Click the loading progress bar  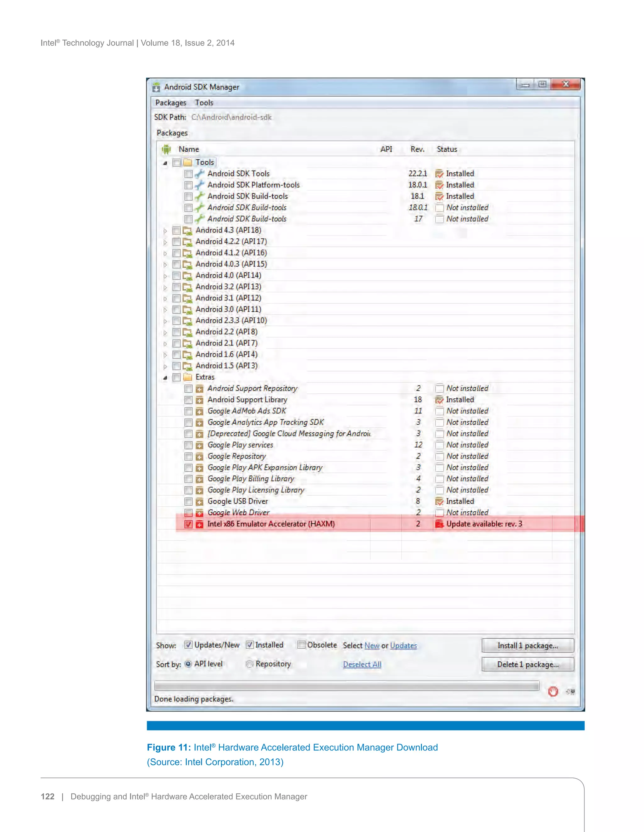[x=347, y=685]
